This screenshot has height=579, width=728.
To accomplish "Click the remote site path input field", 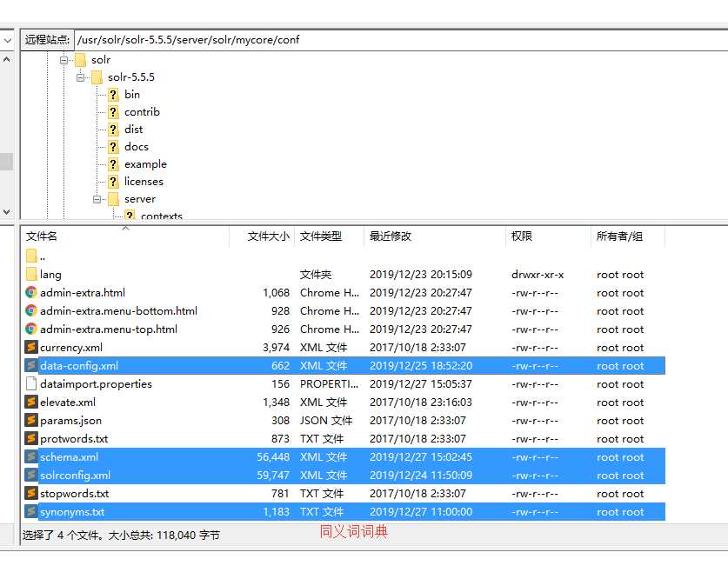I will click(401, 40).
